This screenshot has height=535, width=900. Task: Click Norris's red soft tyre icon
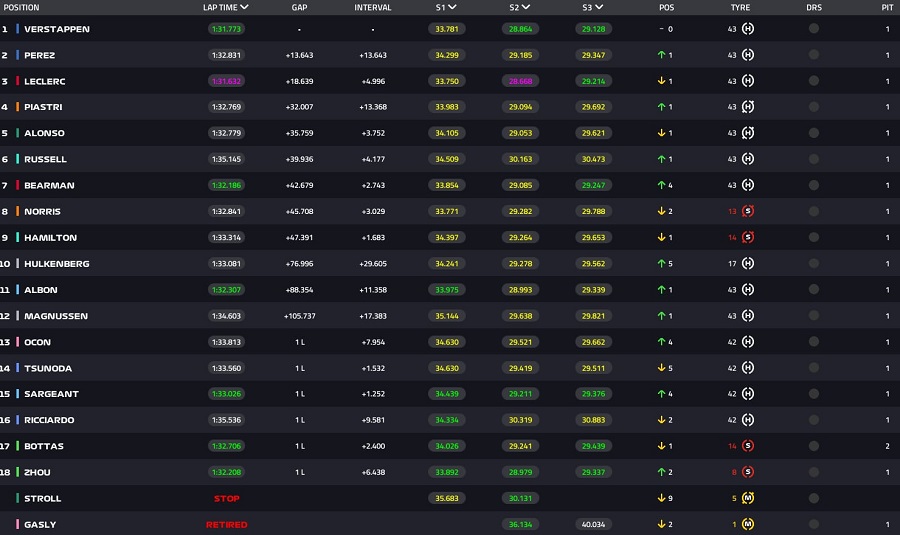(747, 211)
